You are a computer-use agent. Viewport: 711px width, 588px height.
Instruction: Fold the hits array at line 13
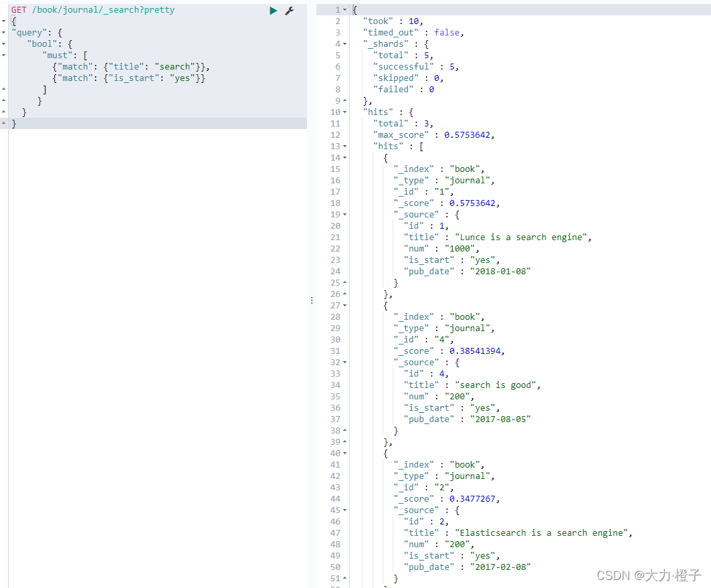tap(345, 146)
